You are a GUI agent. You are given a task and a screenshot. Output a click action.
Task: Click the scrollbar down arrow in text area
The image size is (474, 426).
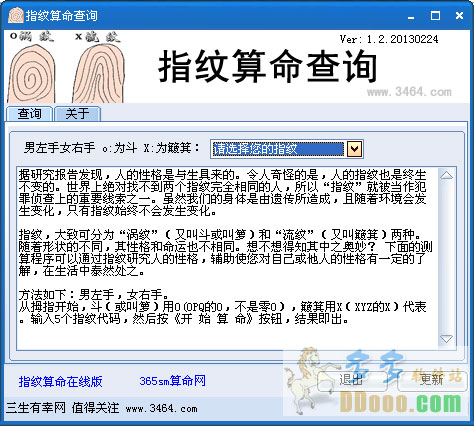point(446,339)
